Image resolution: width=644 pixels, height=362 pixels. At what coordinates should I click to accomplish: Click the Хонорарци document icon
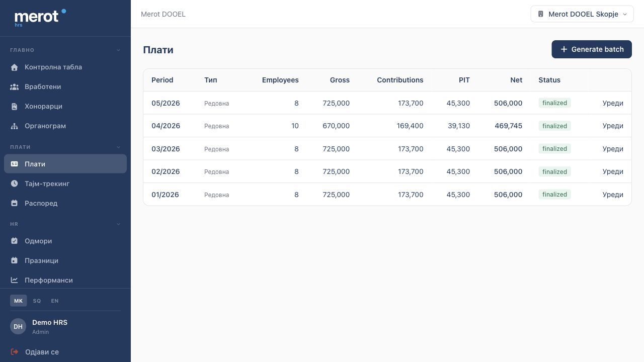pos(15,107)
